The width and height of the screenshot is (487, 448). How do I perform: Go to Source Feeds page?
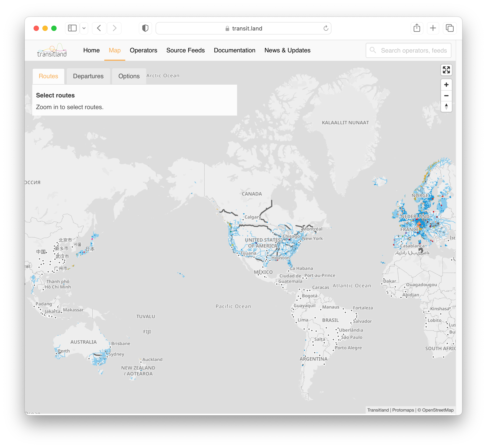pyautogui.click(x=185, y=50)
